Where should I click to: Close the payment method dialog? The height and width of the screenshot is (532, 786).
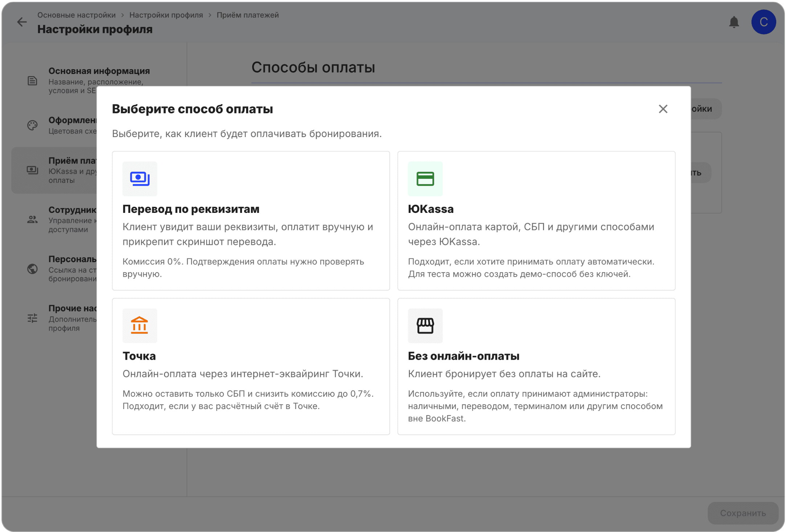point(663,109)
